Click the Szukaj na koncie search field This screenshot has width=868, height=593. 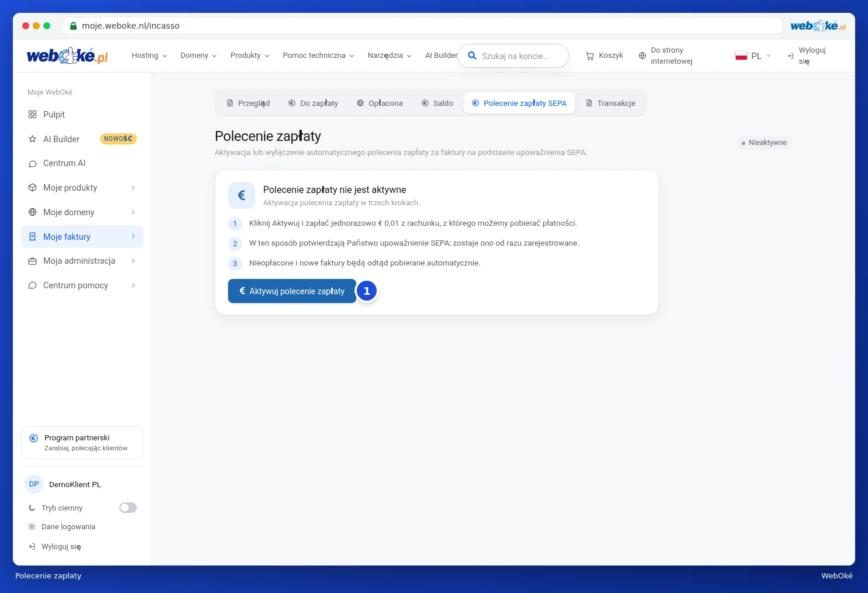pyautogui.click(x=513, y=56)
